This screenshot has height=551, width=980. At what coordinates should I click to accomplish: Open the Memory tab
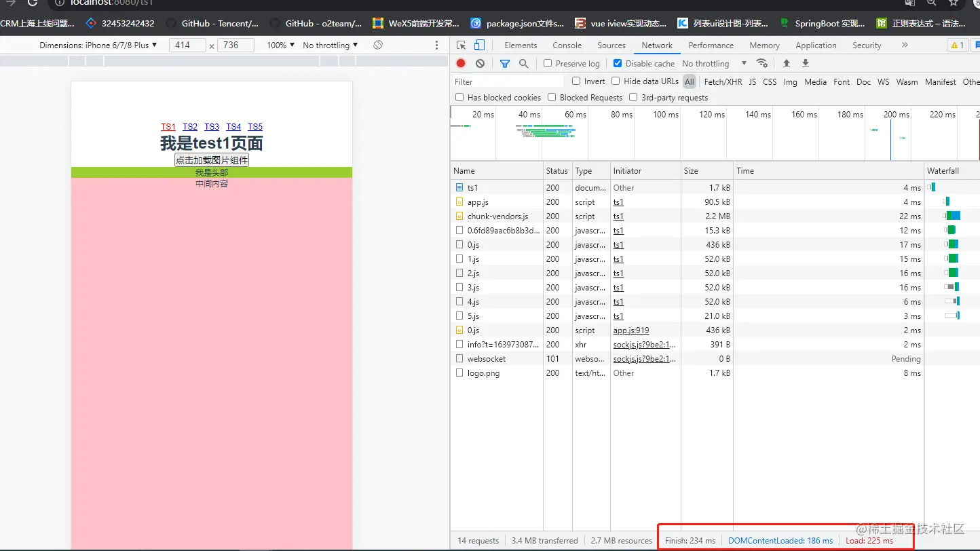pos(764,45)
